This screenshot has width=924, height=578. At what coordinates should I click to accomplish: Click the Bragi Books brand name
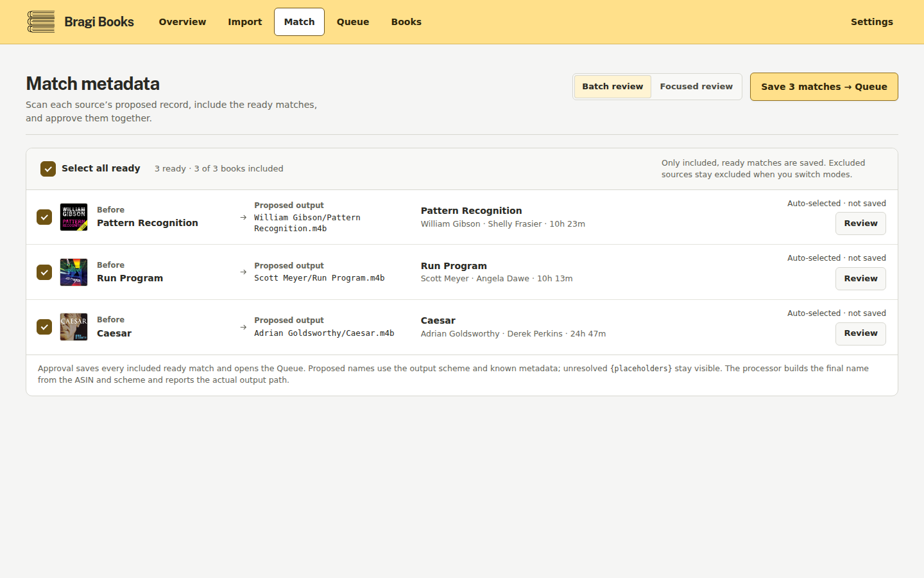[99, 22]
